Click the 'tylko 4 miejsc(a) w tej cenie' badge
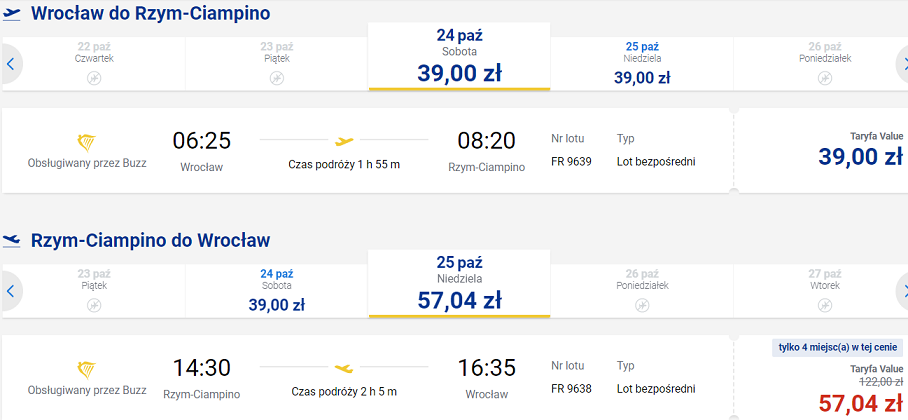908x420 pixels. [837, 348]
